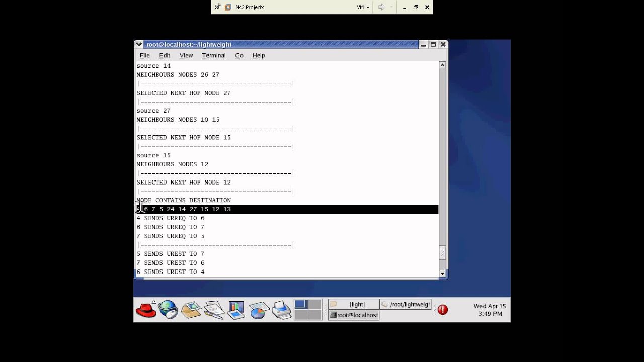Launch the word processor document icon

coord(214,310)
